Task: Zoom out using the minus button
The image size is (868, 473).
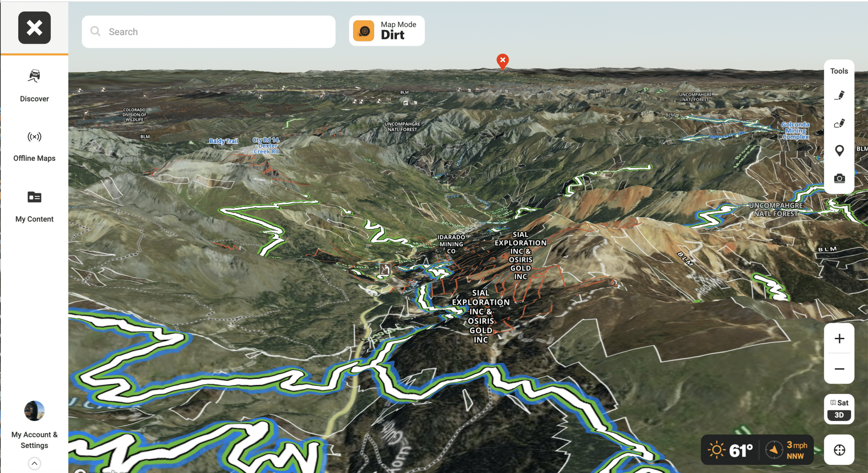Action: [839, 368]
